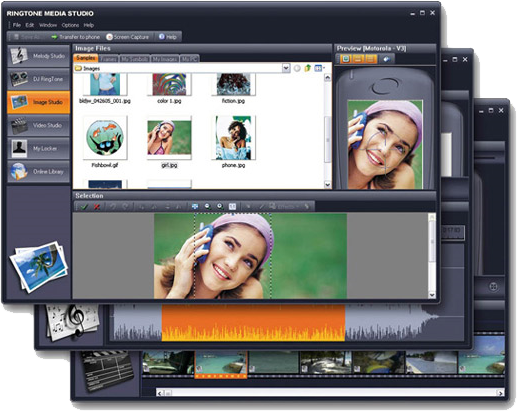Select the Fishbowl.gif thumbnail
Image resolution: width=517 pixels, height=411 pixels.
point(105,137)
